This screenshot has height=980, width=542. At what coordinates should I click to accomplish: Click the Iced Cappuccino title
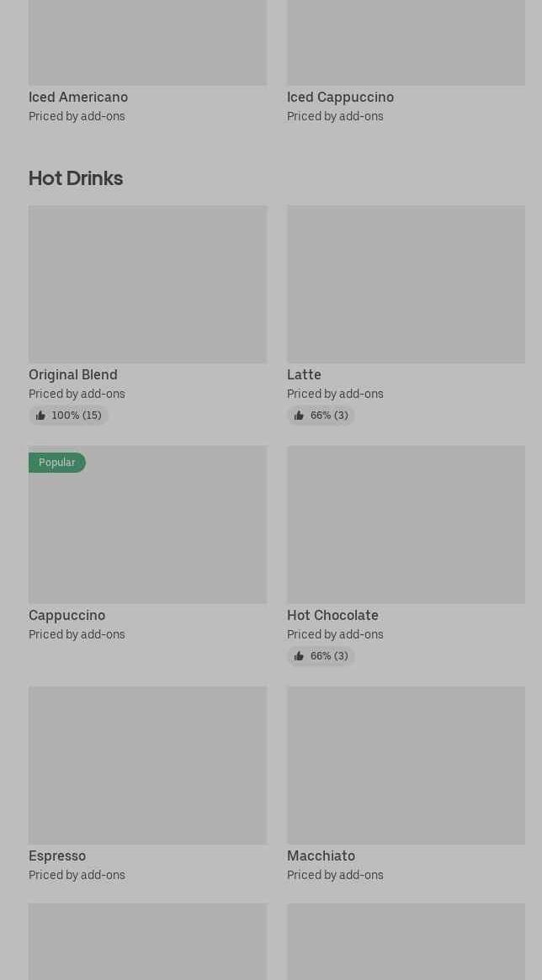point(340,97)
